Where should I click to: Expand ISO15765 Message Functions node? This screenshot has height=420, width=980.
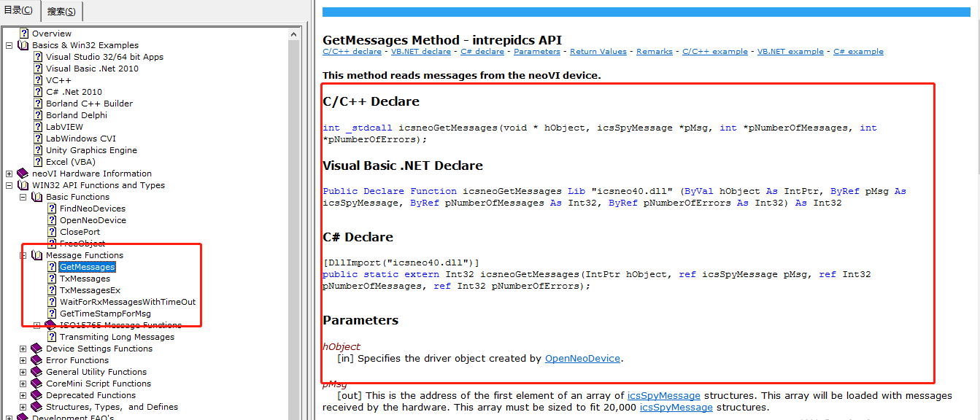coord(37,325)
